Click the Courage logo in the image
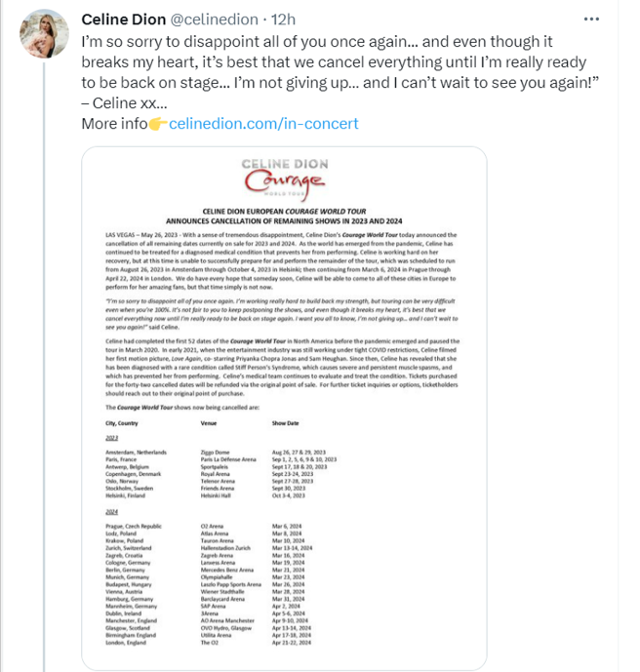The image size is (640, 672). 283,184
